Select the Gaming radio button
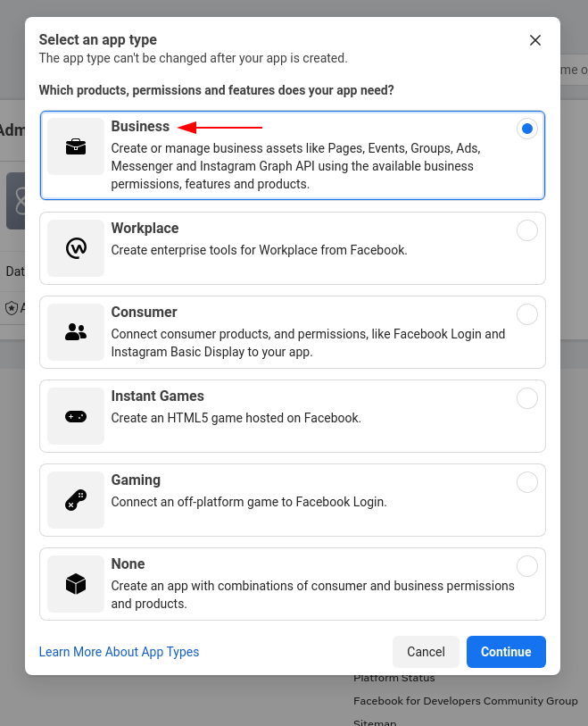 [527, 482]
